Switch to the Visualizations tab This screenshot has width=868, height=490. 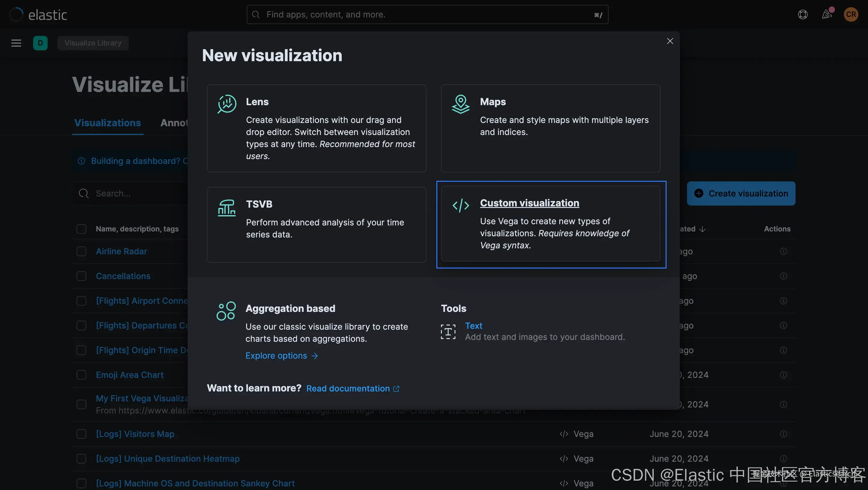point(107,123)
